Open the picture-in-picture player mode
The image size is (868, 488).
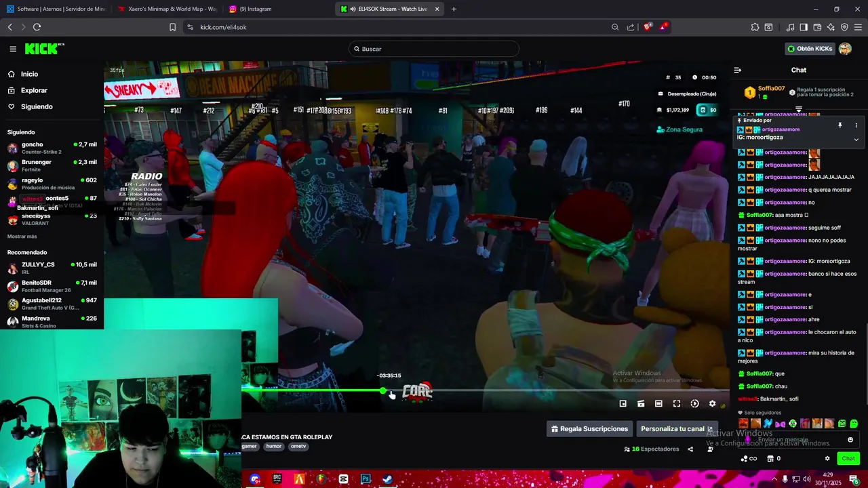(623, 404)
